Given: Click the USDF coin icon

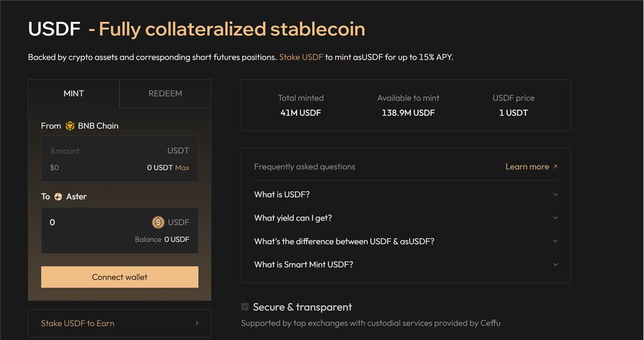Looking at the screenshot, I should (158, 222).
